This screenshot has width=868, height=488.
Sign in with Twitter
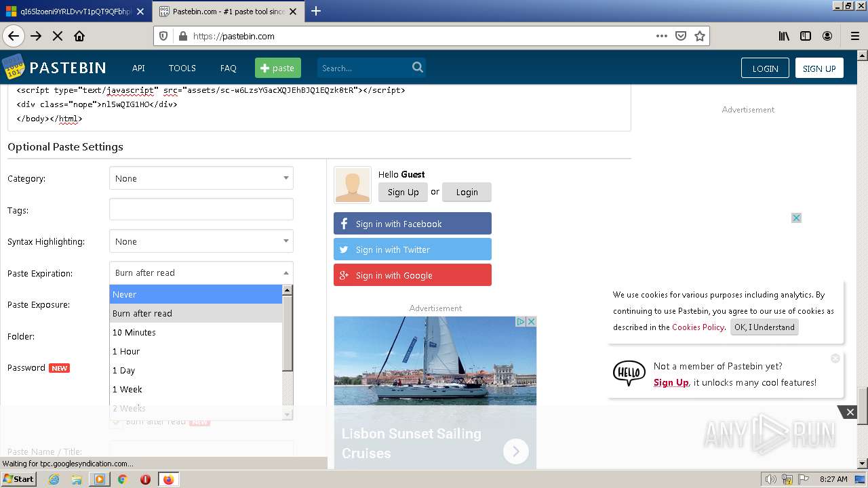pyautogui.click(x=412, y=249)
